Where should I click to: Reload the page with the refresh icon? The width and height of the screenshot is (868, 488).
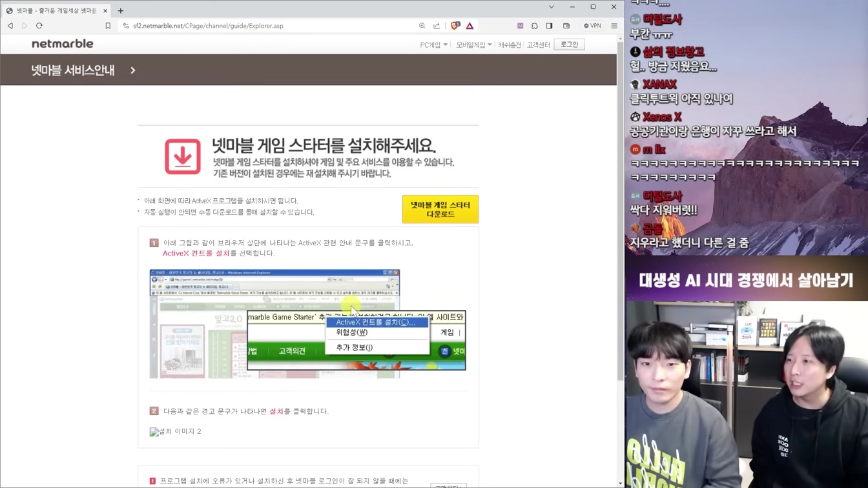[39, 26]
